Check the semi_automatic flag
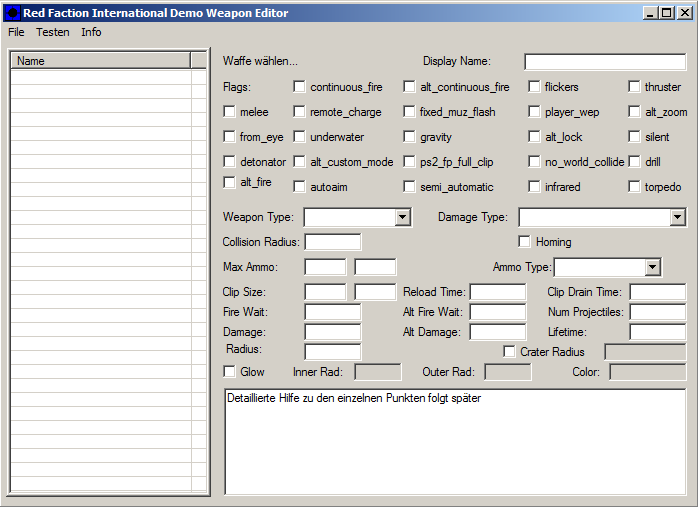This screenshot has width=698, height=507. point(410,186)
